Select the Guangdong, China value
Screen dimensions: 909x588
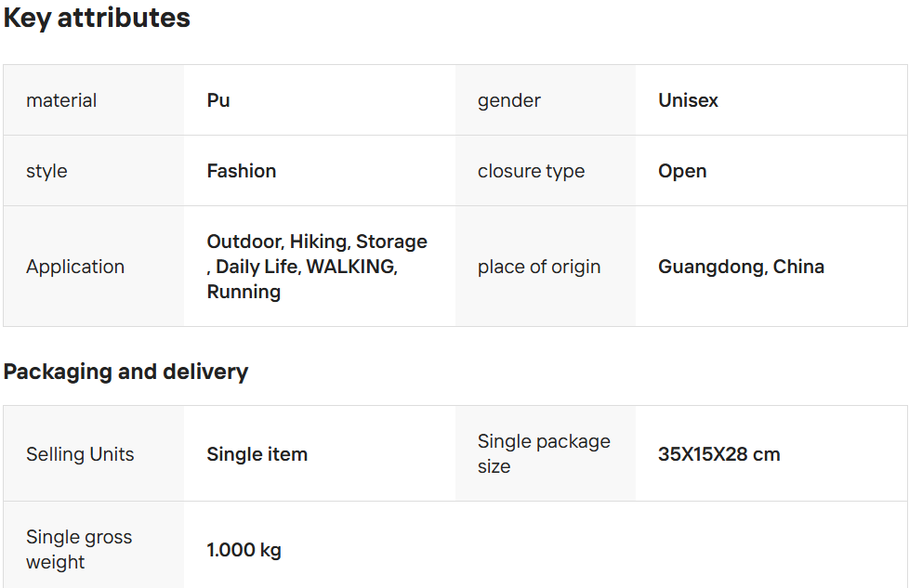click(x=741, y=267)
